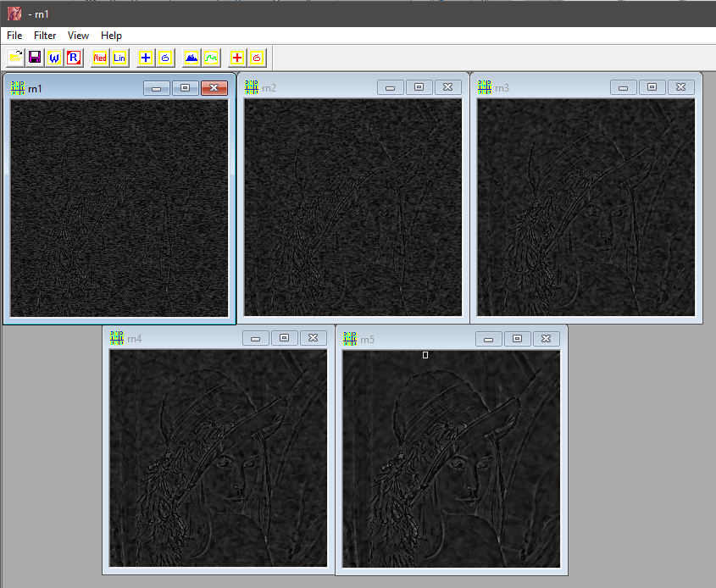Apply the Med filter from the toolbar
The width and height of the screenshot is (716, 588).
[x=100, y=58]
